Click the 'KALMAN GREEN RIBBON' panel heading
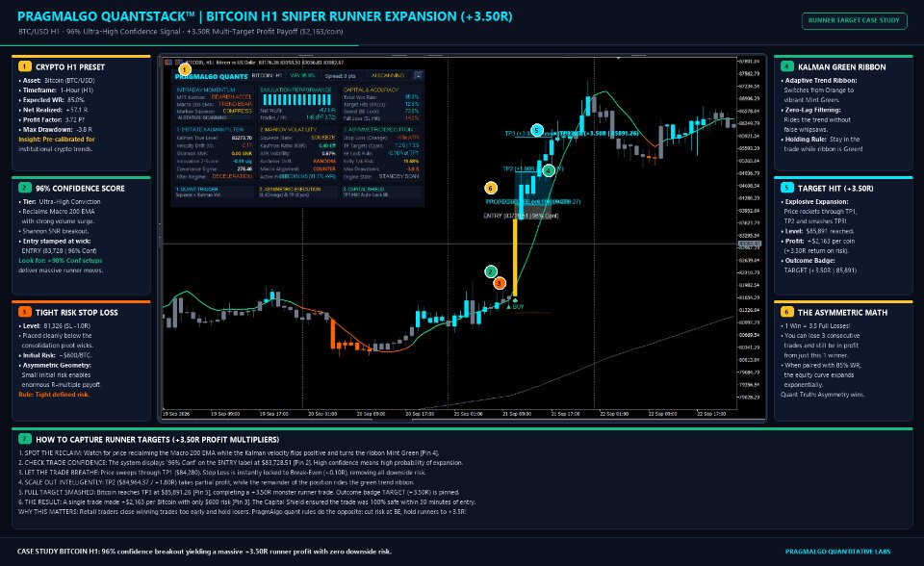Image resolution: width=924 pixels, height=566 pixels. pos(841,67)
